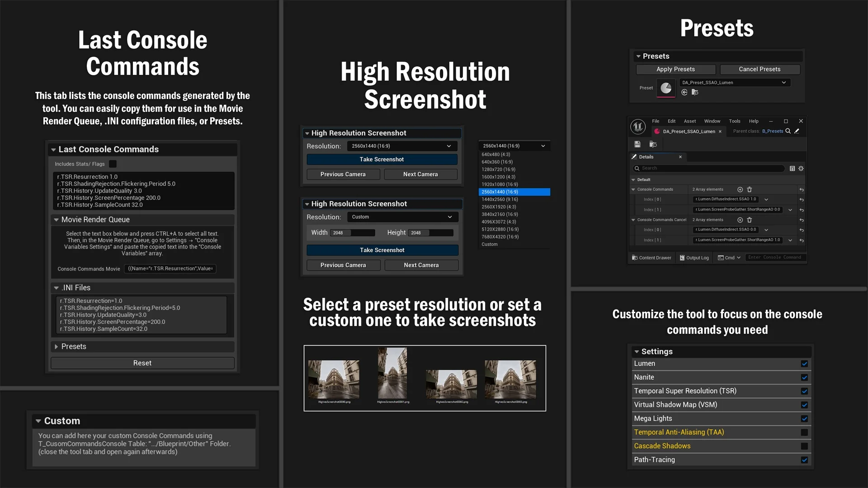Add element to Console Commands array
Screen dimensions: 868x488
(740, 190)
